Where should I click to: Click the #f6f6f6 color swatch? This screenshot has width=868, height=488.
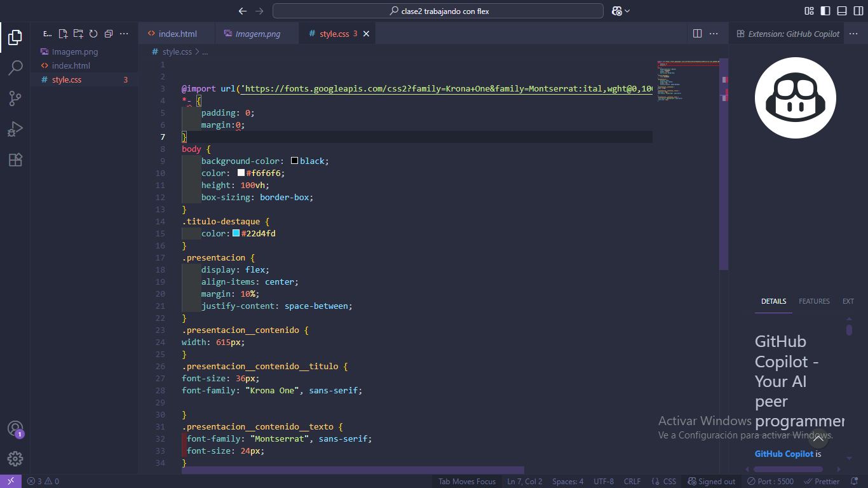click(241, 173)
